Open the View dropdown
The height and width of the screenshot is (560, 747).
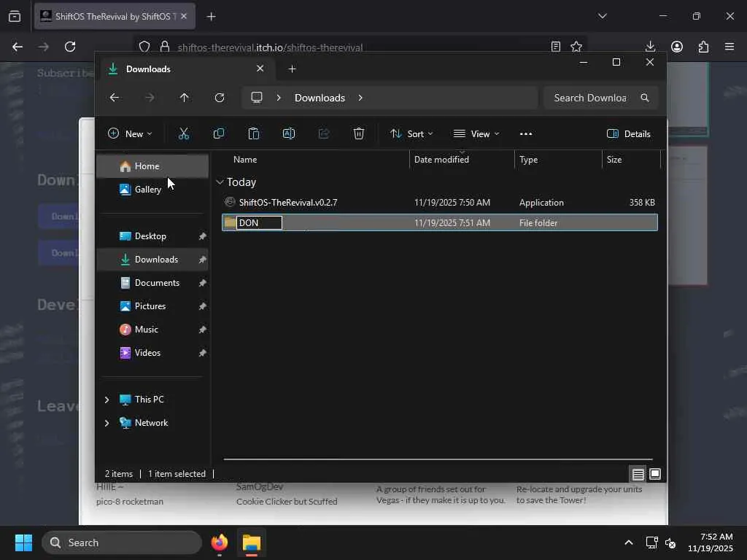click(x=476, y=134)
